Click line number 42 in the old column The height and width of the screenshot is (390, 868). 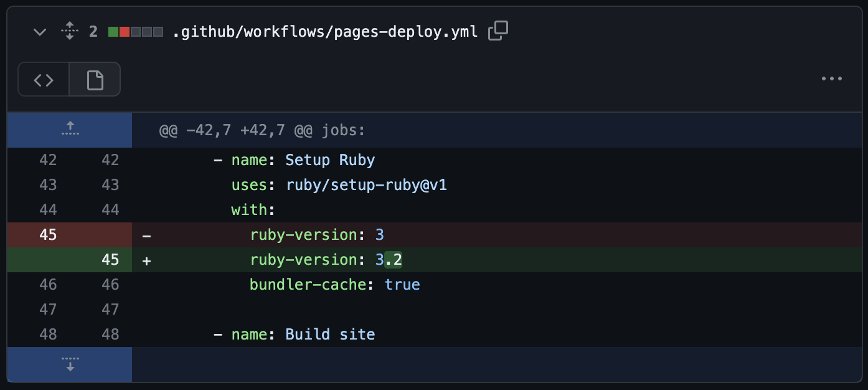point(48,159)
